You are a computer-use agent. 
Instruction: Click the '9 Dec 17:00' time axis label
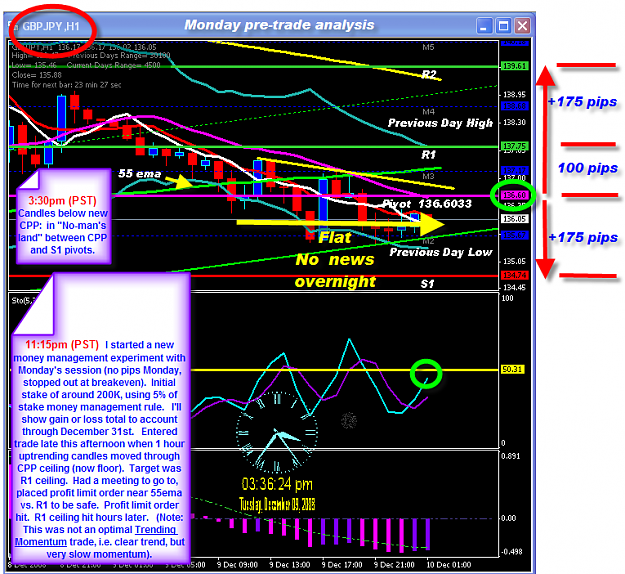tap(342, 565)
